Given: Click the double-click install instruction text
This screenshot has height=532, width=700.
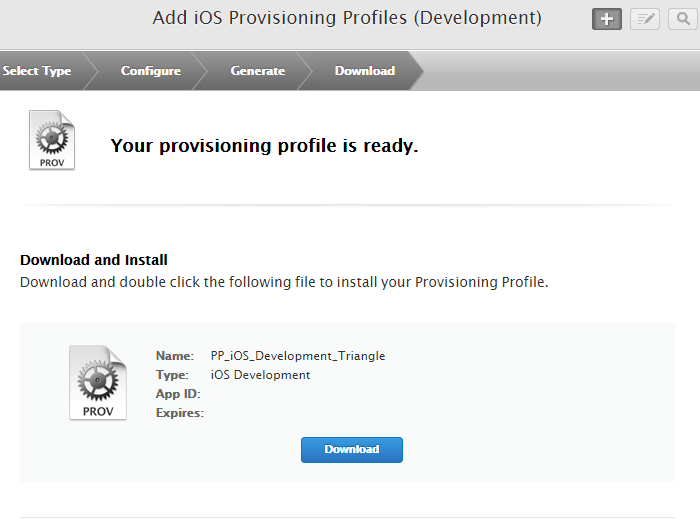Looking at the screenshot, I should [284, 282].
